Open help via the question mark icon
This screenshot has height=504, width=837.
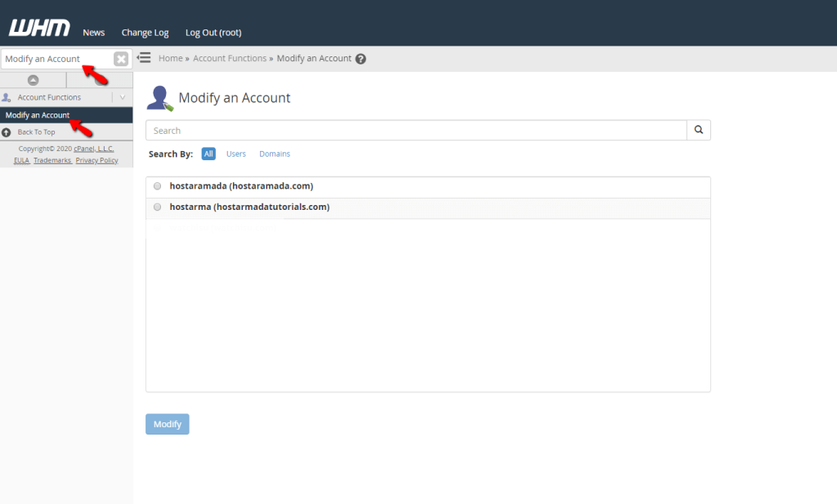click(360, 58)
